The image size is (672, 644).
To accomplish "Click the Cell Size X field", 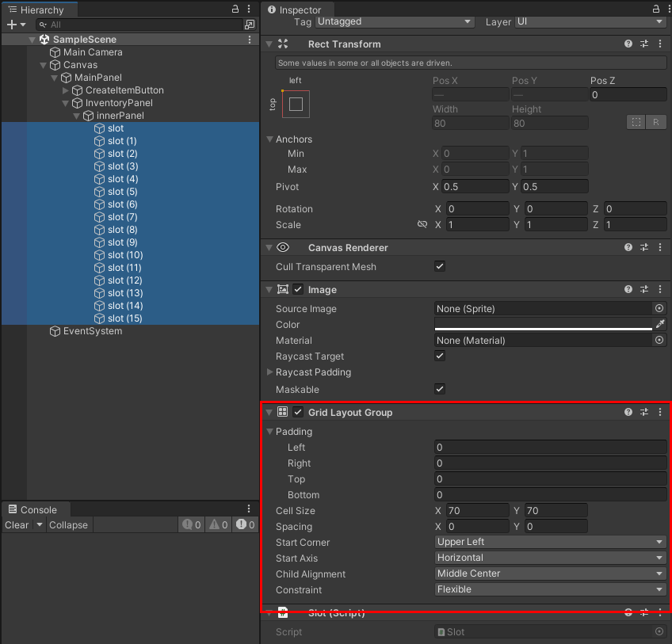I will tap(477, 510).
